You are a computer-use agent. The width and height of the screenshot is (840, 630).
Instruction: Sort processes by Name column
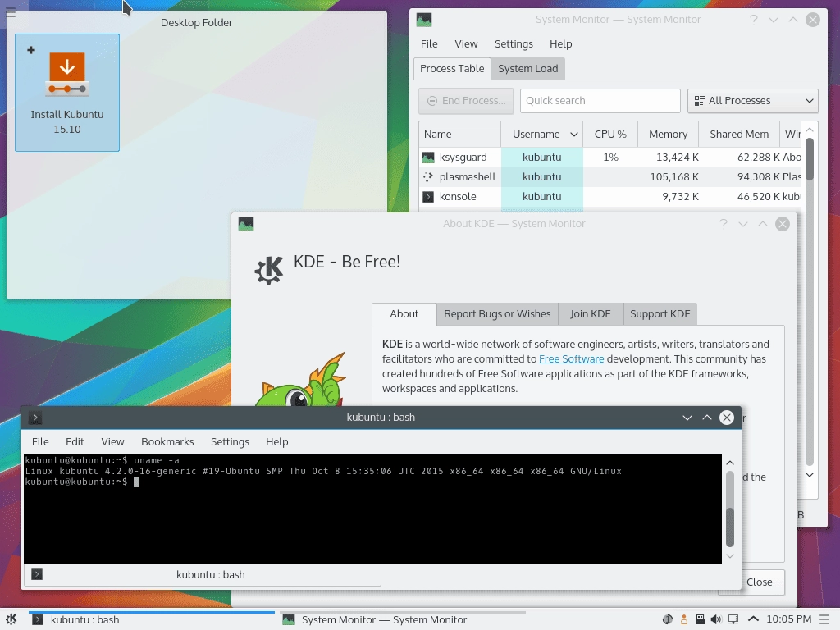pyautogui.click(x=459, y=135)
